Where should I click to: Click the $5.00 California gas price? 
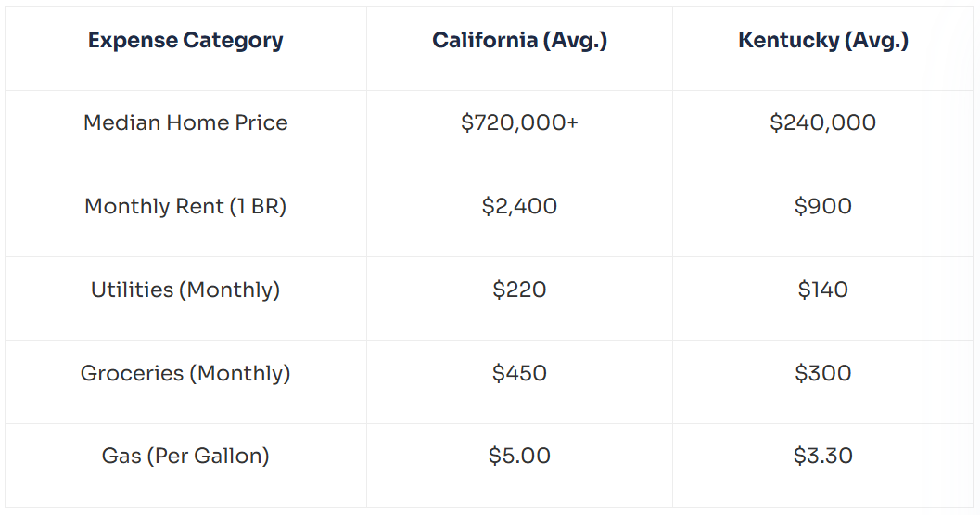click(x=519, y=456)
